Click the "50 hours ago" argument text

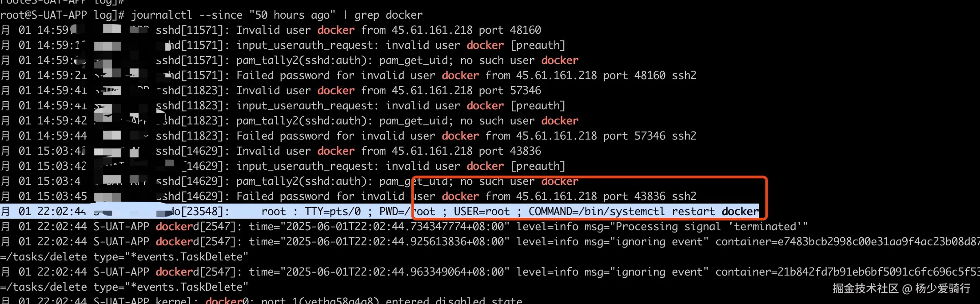(292, 15)
